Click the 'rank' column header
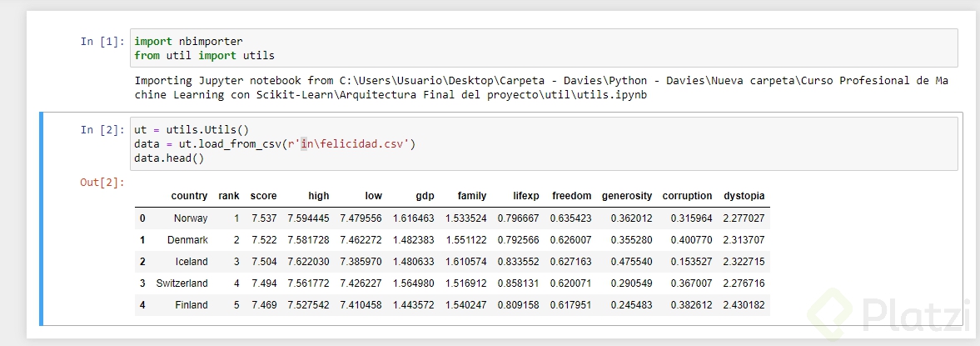This screenshot has height=346, width=980. [229, 196]
